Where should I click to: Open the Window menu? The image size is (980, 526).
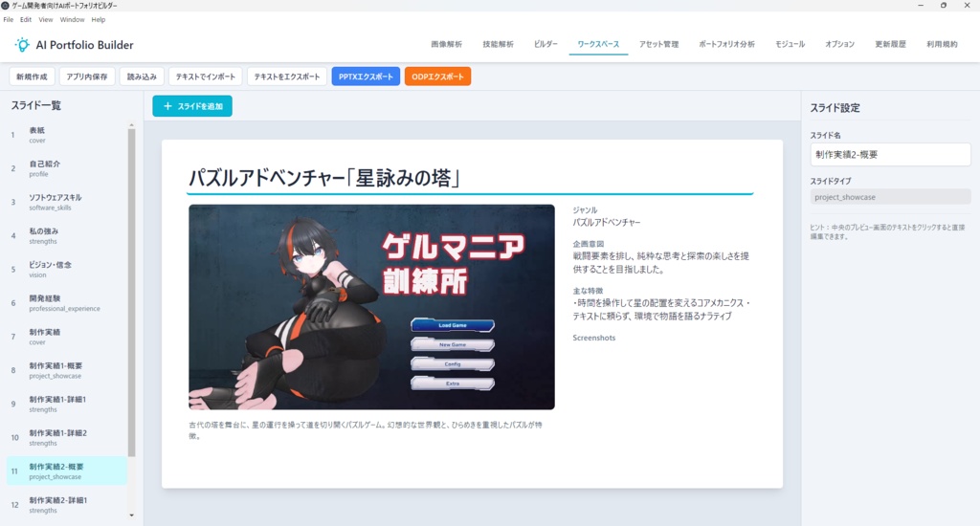click(x=72, y=19)
